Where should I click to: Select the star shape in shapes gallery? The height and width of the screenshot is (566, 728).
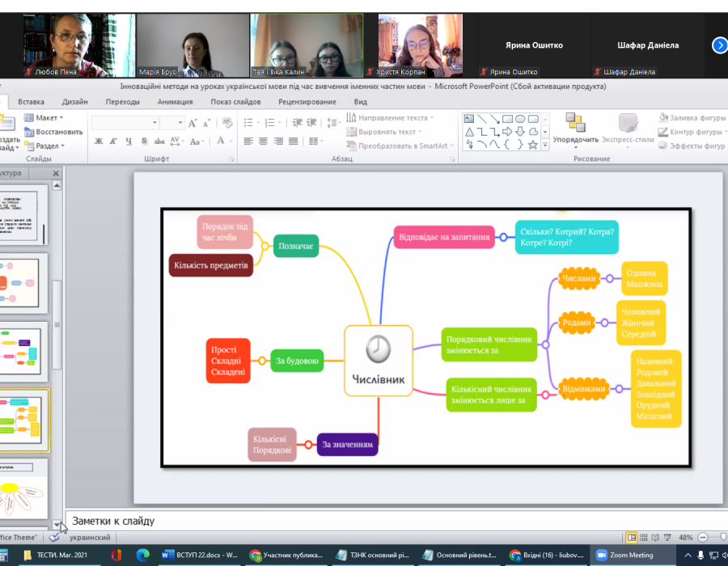[532, 145]
